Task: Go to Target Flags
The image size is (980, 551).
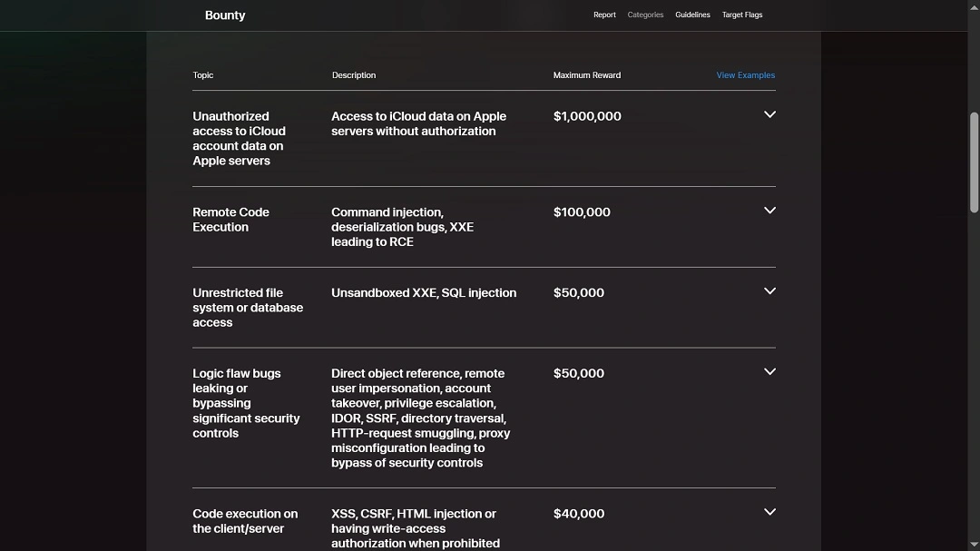Action: click(x=741, y=15)
